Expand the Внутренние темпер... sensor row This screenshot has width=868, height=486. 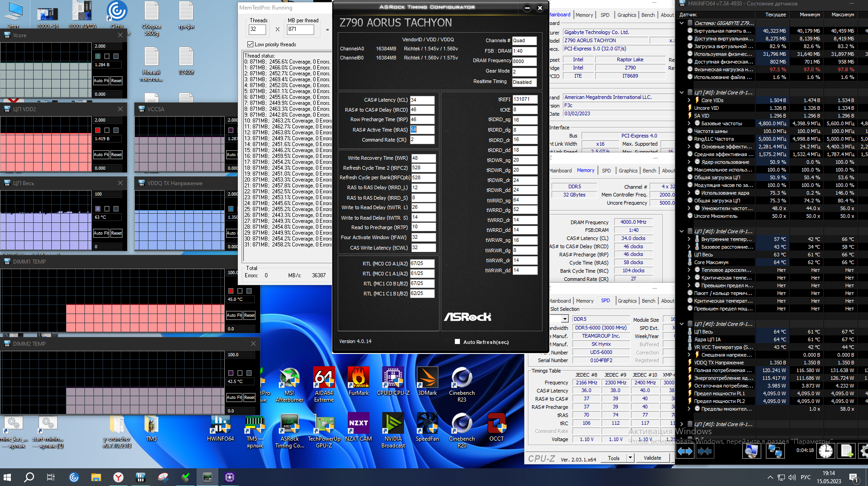[x=689, y=239]
